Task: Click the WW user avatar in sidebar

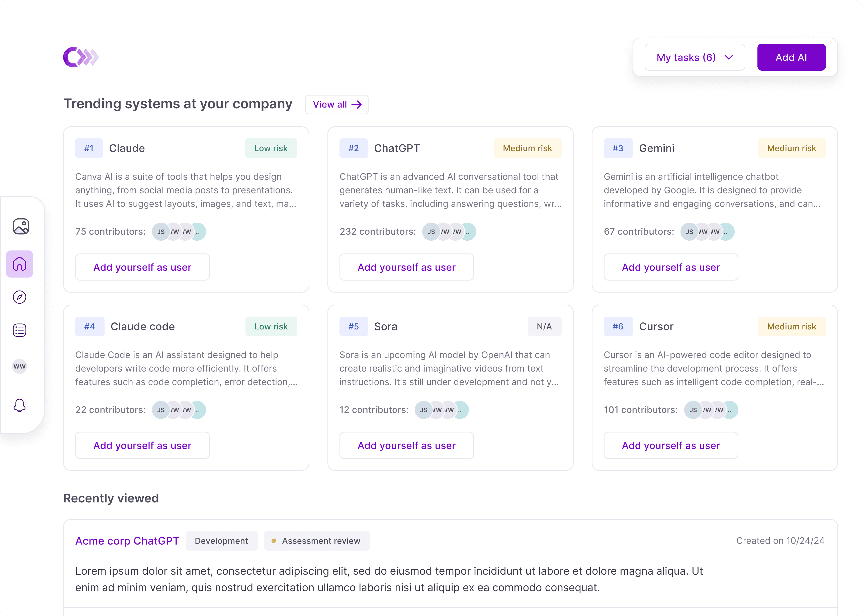Action: 20,366
